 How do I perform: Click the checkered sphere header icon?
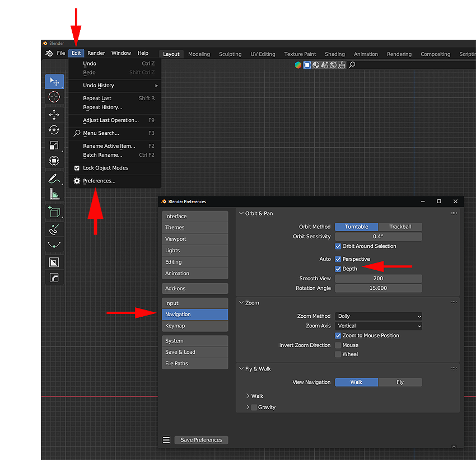click(x=316, y=65)
